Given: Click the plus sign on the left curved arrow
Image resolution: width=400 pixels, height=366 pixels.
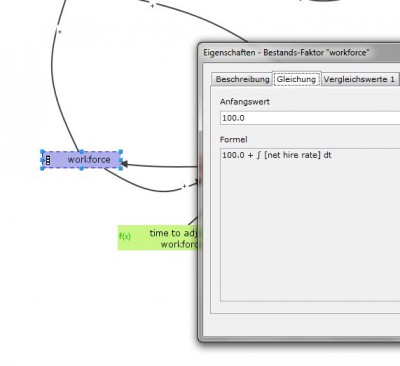Looking at the screenshot, I should pos(59,32).
